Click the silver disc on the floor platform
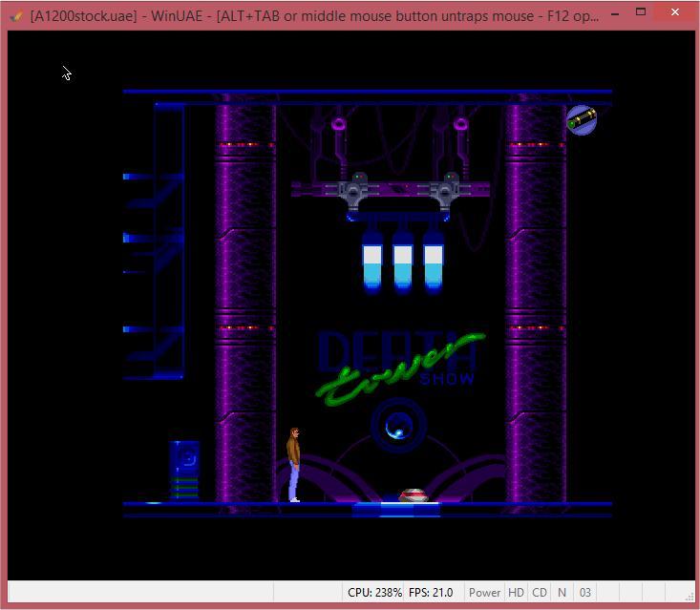This screenshot has width=700, height=610. coord(414,495)
